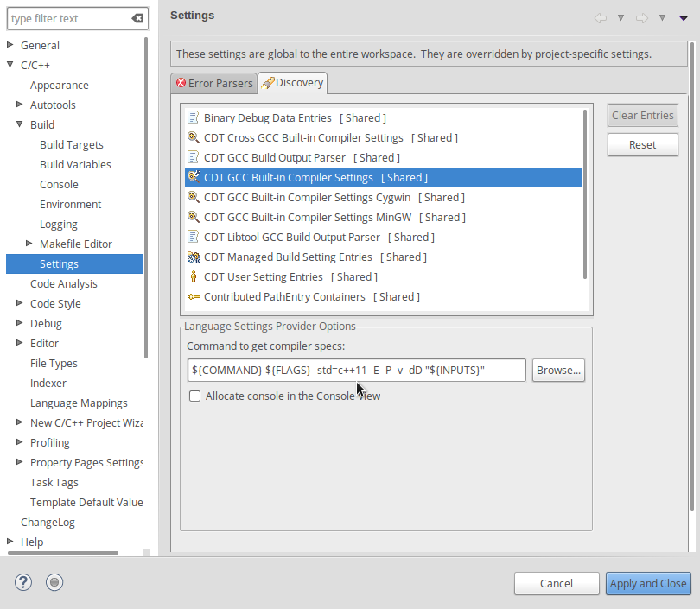The image size is (700, 609).
Task: Click the provider list vertical scrollbar
Action: [x=585, y=194]
